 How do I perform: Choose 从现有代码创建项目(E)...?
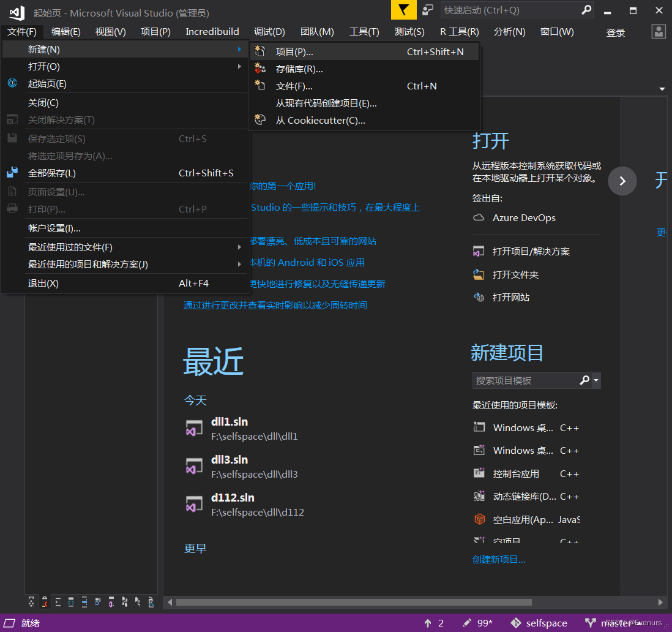[364, 103]
